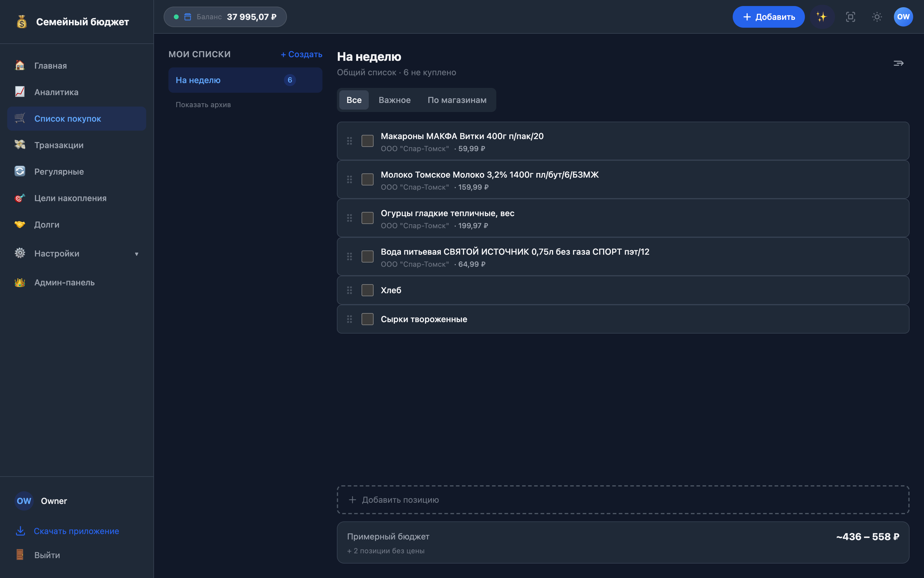924x578 pixels.
Task: Click the drag handle for Сырки твороженные
Action: click(350, 319)
